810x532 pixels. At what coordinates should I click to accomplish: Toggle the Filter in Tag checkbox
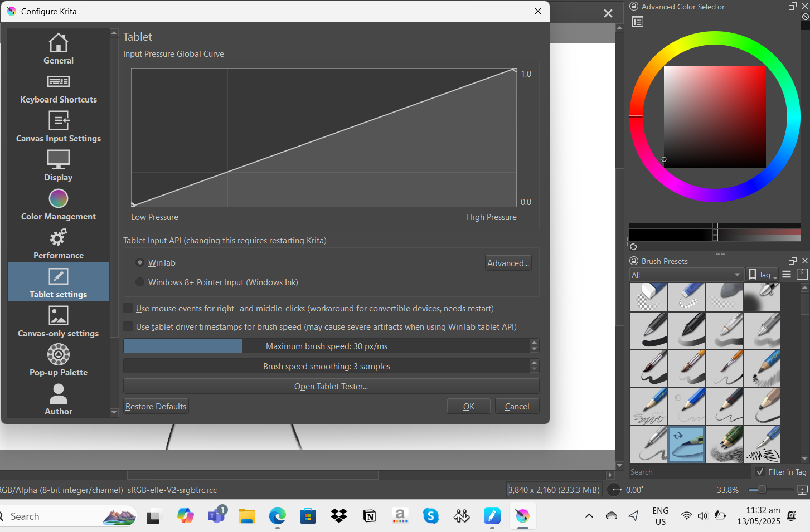coord(760,472)
